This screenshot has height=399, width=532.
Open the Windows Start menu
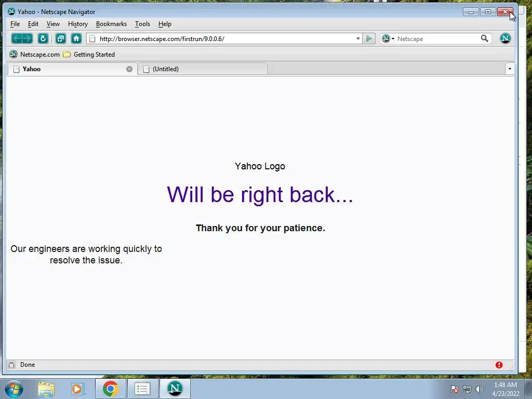14,389
